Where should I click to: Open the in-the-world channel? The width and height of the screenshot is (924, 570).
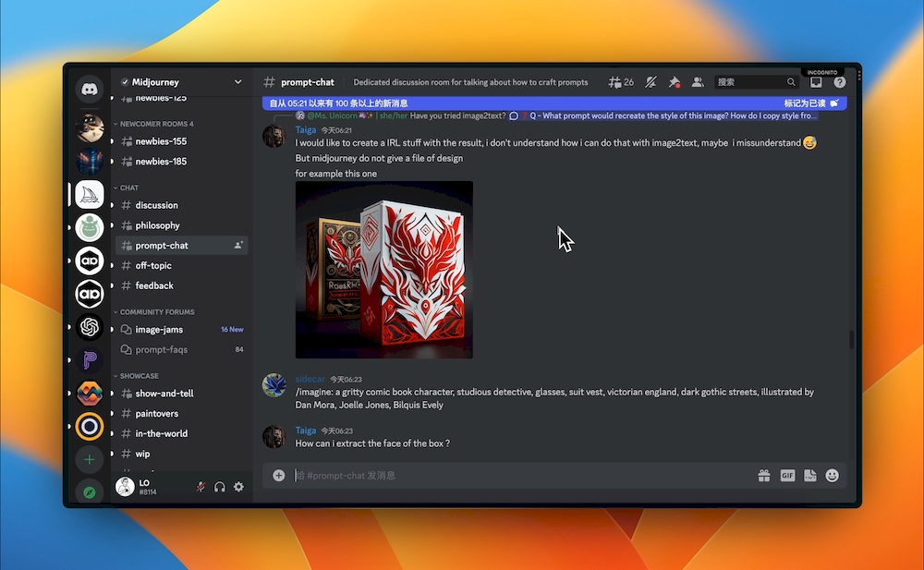tap(181, 433)
